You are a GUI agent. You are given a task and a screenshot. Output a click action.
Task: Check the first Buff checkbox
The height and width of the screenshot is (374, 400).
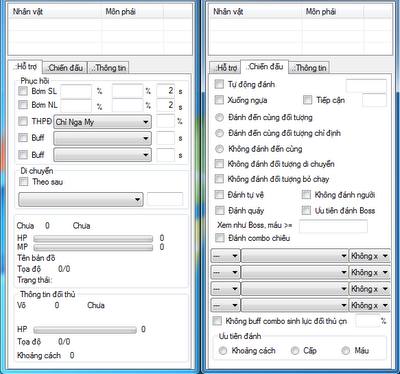click(x=23, y=137)
